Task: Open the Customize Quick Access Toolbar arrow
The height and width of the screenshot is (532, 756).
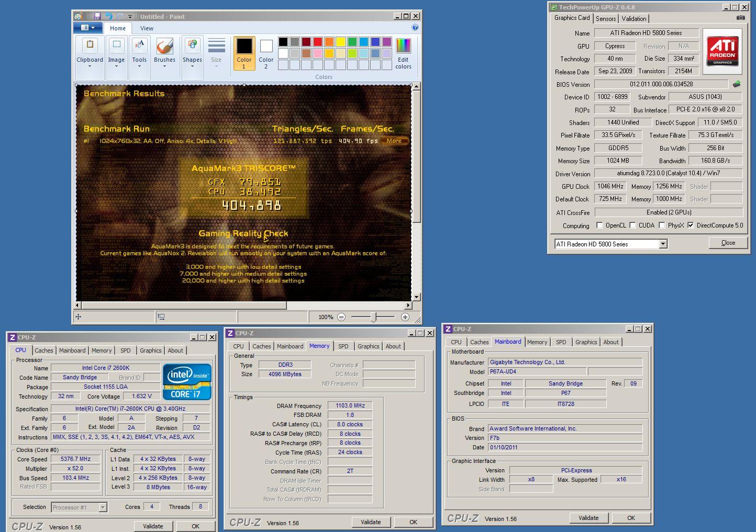Action: (x=130, y=17)
